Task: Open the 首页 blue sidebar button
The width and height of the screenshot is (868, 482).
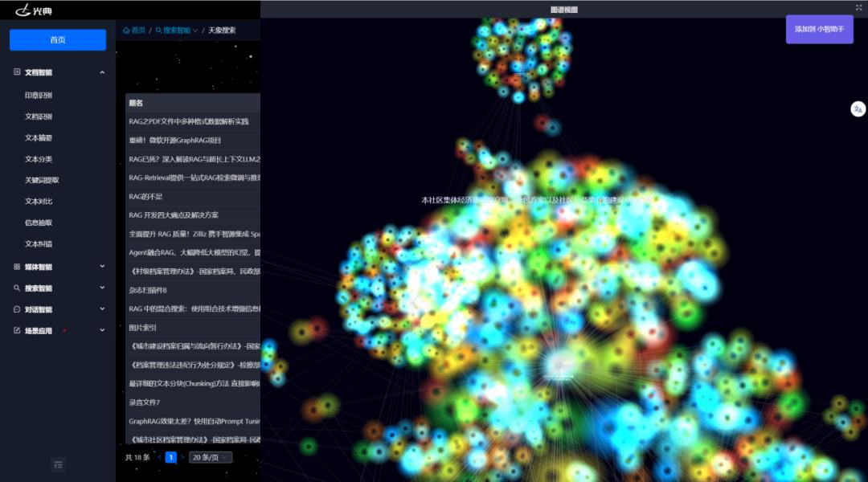Action: point(58,40)
